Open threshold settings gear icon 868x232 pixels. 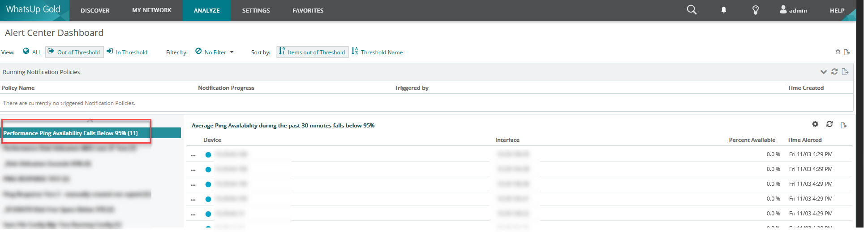tap(815, 124)
